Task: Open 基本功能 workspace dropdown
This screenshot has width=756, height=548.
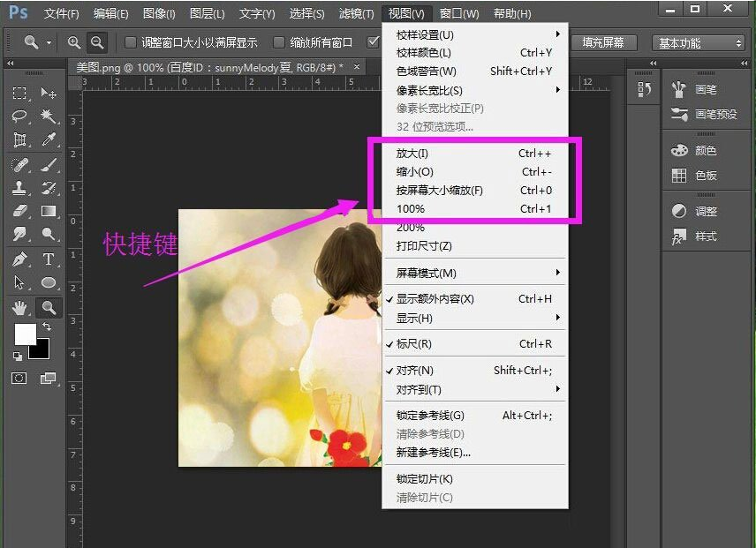Action: pyautogui.click(x=699, y=43)
